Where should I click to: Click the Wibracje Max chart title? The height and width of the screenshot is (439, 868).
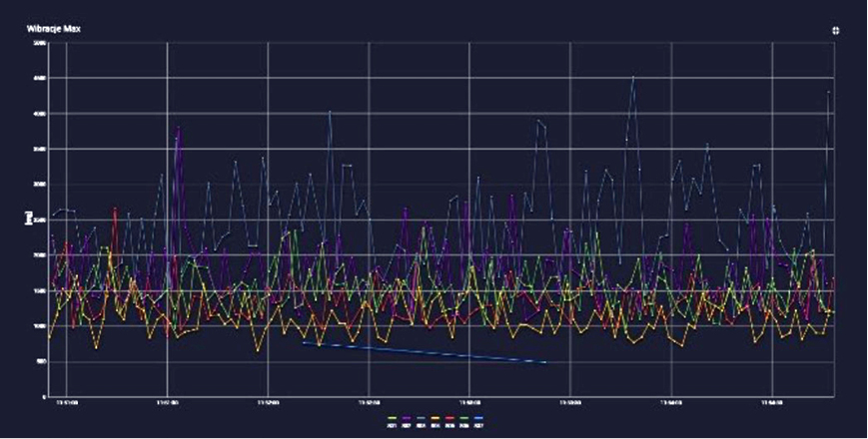coord(54,29)
